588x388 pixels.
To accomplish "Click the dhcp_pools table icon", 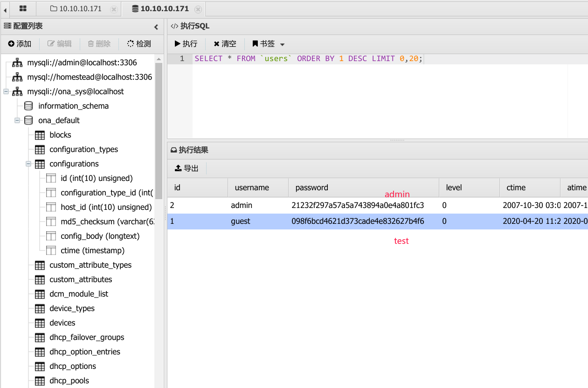I will [x=40, y=381].
